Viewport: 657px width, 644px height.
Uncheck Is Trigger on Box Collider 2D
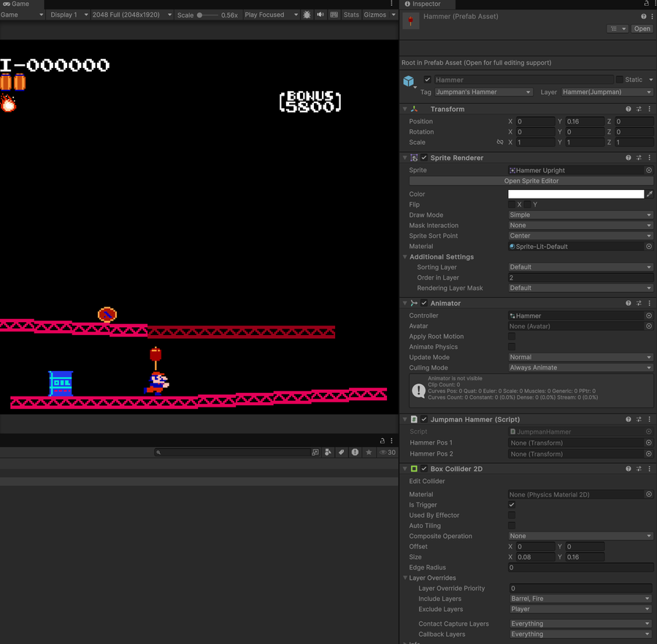[512, 505]
